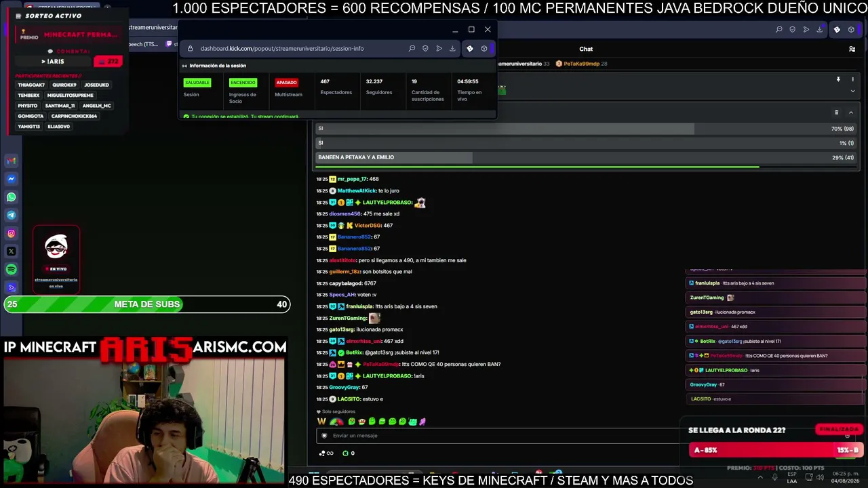Click username GroovyGray in chat
The width and height of the screenshot is (868, 488).
(x=344, y=388)
